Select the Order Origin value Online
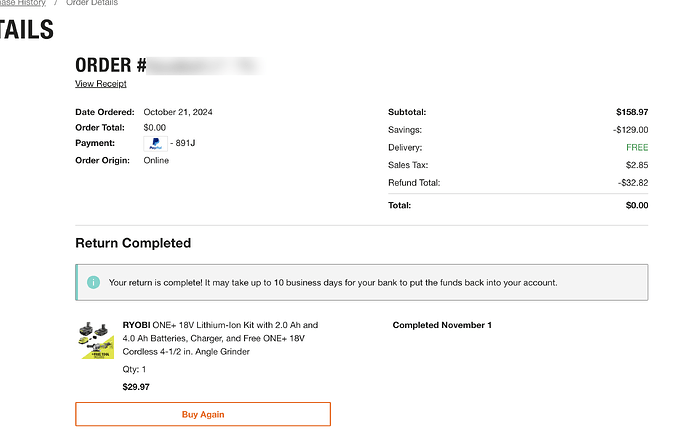This screenshot has width=690, height=446. [x=156, y=161]
